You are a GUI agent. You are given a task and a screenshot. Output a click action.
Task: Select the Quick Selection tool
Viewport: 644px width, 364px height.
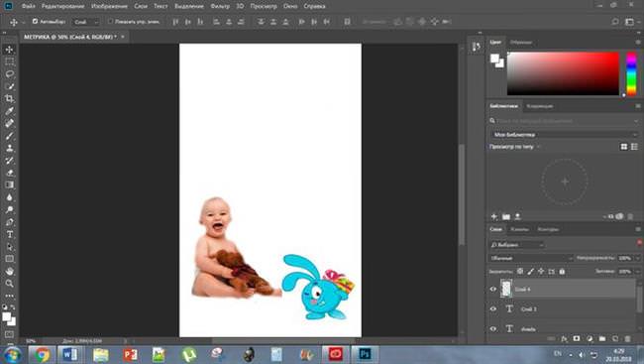(10, 86)
